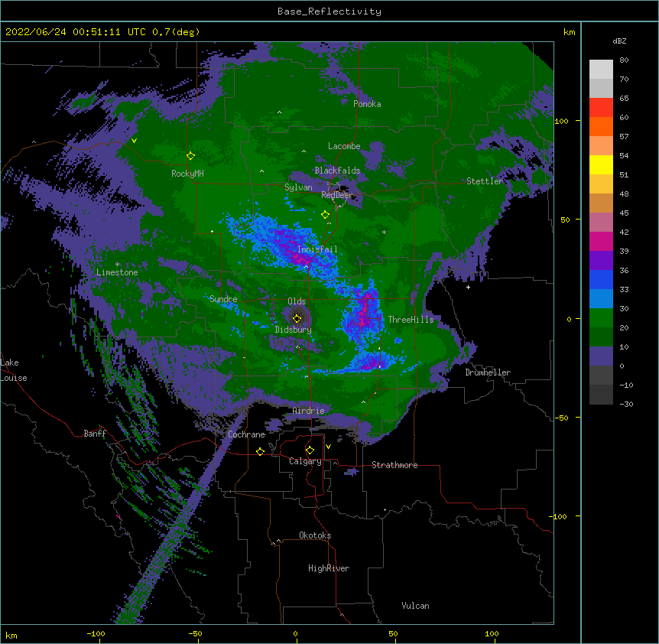Click the Didsbury city label

[293, 330]
